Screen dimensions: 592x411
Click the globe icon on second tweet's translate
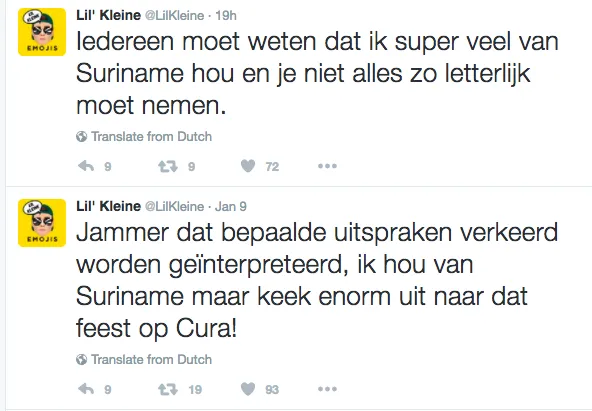[x=81, y=359]
